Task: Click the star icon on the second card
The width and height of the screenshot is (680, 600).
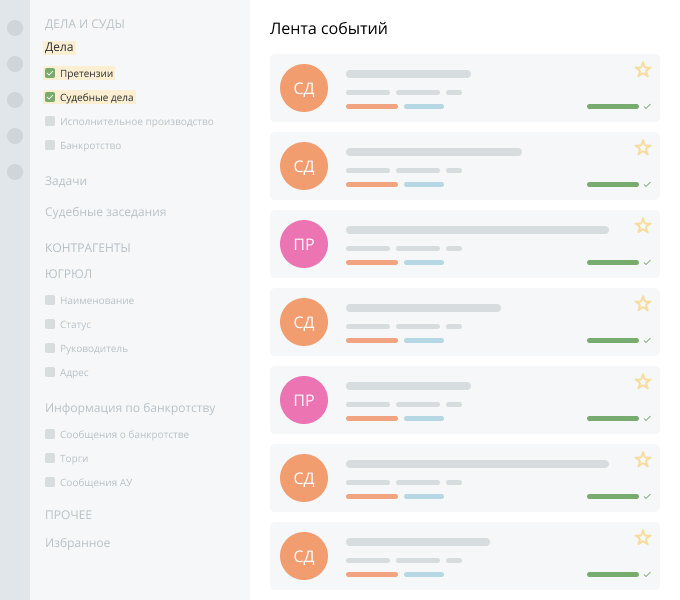Action: [x=643, y=148]
